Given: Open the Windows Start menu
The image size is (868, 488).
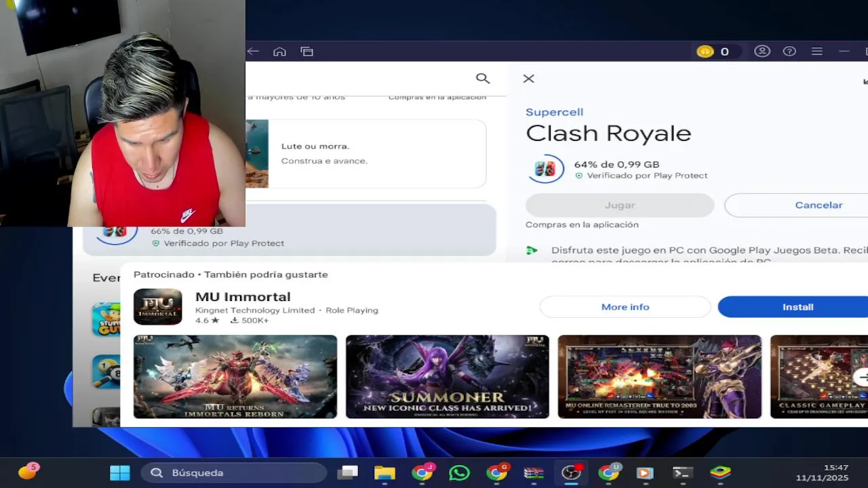Looking at the screenshot, I should pyautogui.click(x=120, y=473).
